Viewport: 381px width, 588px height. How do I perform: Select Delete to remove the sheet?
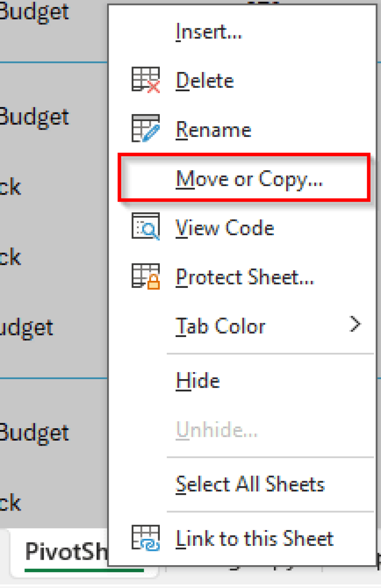(204, 79)
